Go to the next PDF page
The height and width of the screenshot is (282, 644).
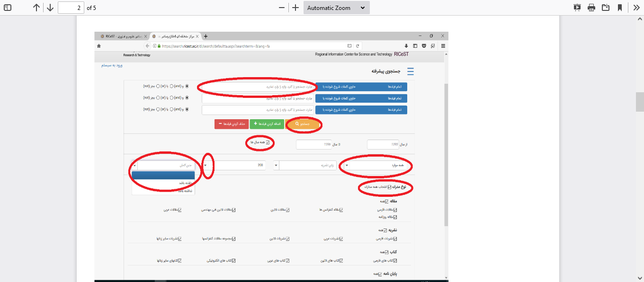(50, 8)
